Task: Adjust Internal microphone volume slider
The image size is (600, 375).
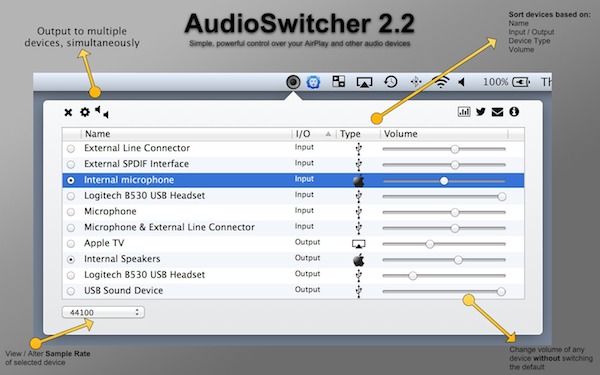Action: click(444, 181)
